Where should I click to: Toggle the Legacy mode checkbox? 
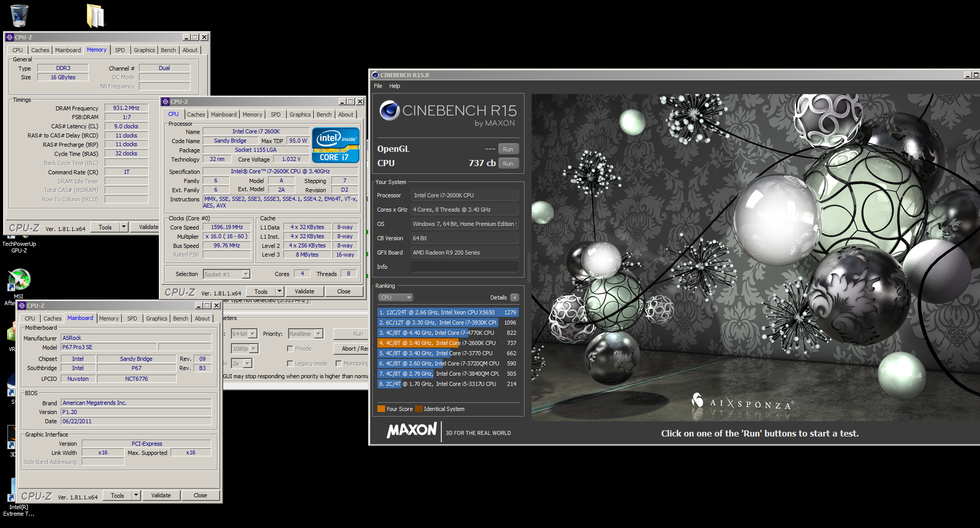[290, 363]
